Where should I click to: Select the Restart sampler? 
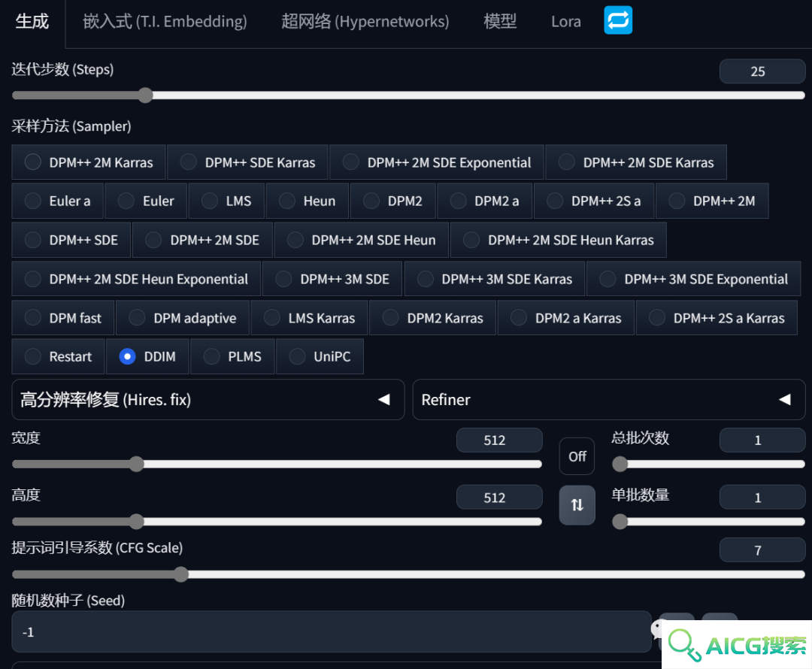click(x=58, y=356)
